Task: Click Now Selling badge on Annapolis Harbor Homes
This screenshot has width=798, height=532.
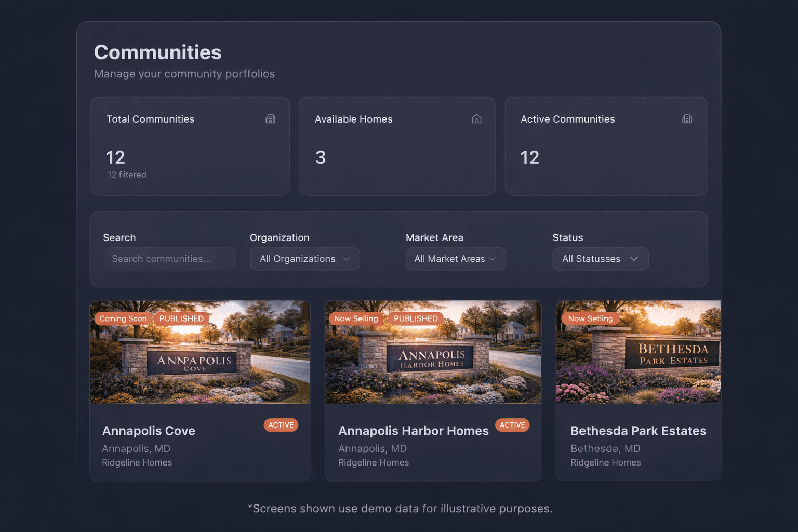Action: point(356,318)
